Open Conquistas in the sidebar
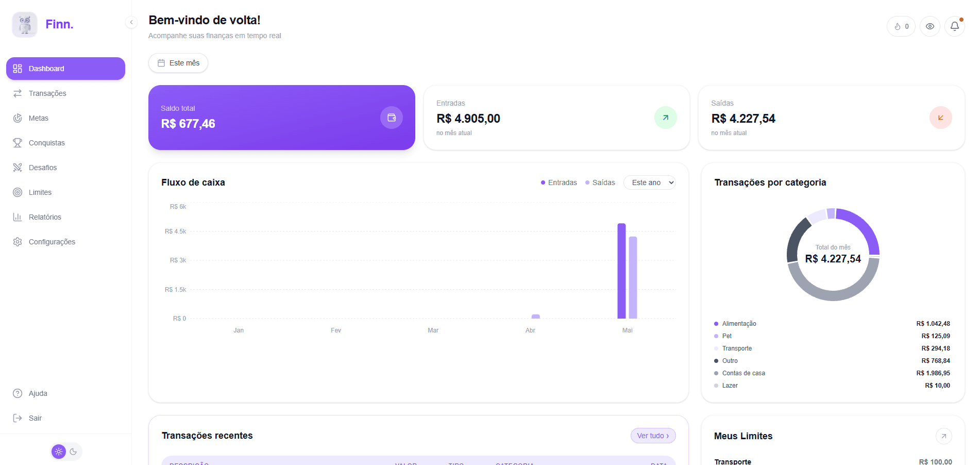 pos(65,143)
